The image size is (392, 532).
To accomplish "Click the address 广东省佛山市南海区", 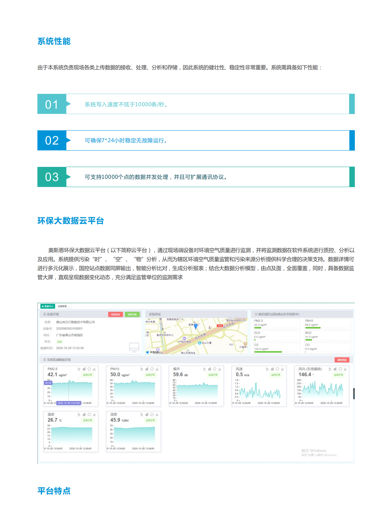I will [69, 335].
